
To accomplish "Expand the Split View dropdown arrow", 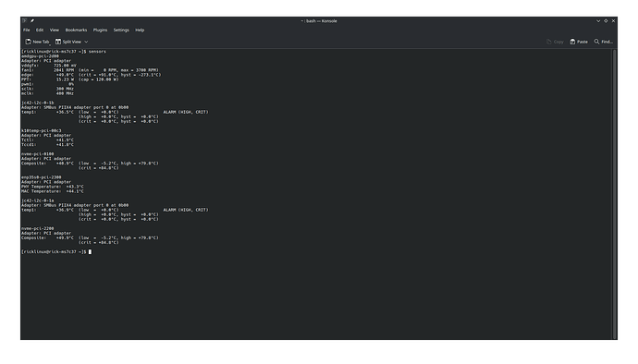I will (86, 42).
